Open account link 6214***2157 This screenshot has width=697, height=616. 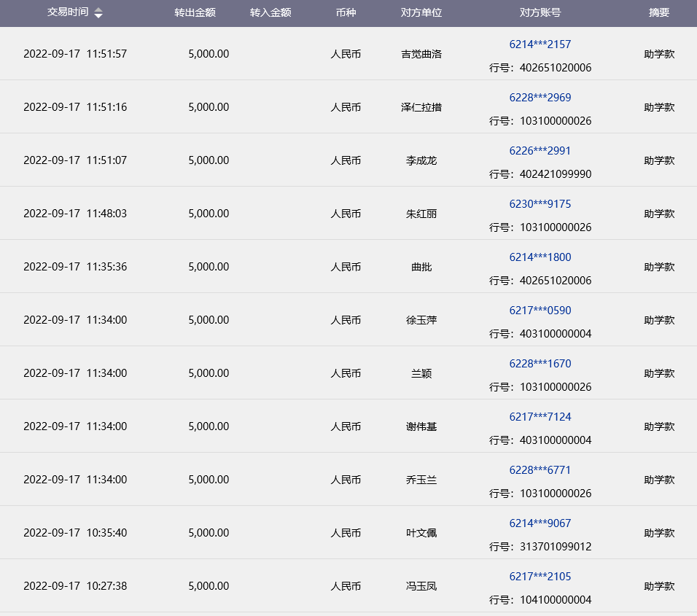540,44
